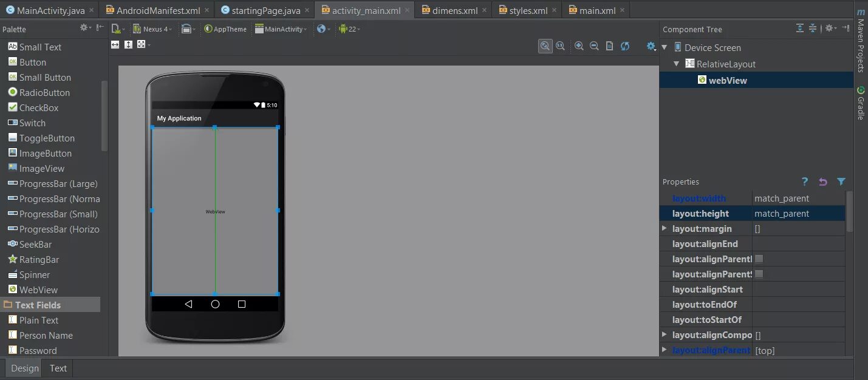The height and width of the screenshot is (380, 868).
Task: Select webView in the Component Tree
Action: click(x=728, y=80)
